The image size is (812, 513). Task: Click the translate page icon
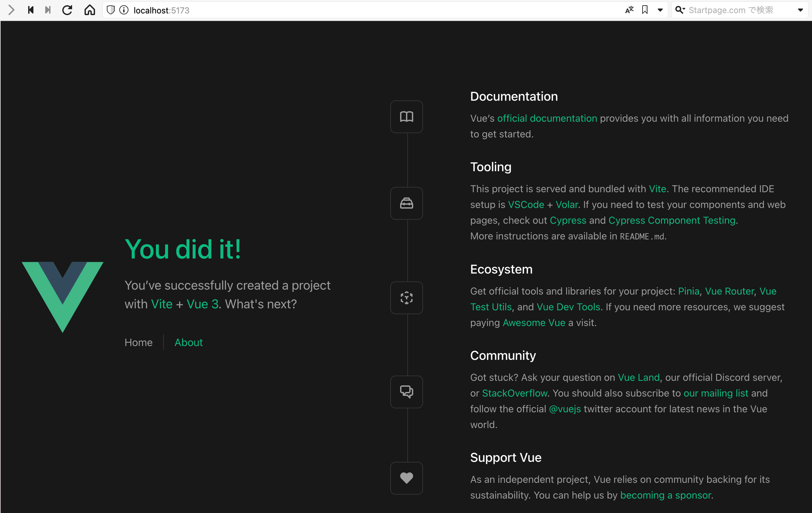tap(629, 10)
